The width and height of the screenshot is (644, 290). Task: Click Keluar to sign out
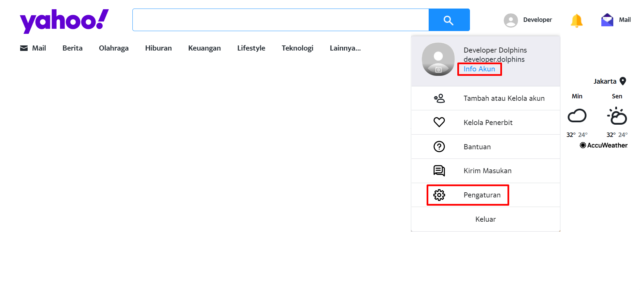(485, 219)
